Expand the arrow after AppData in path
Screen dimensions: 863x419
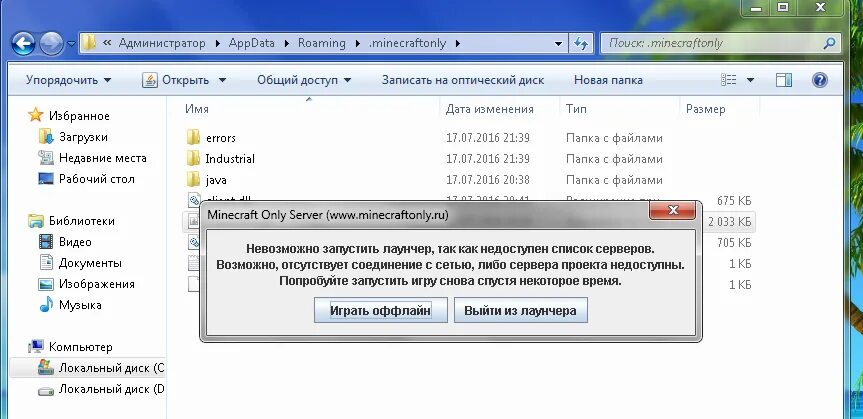pyautogui.click(x=286, y=43)
